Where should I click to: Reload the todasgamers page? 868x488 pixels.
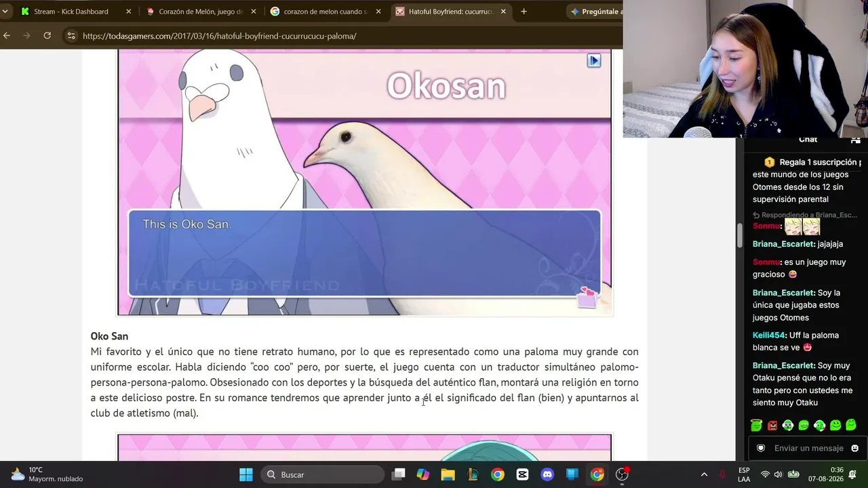tap(47, 35)
